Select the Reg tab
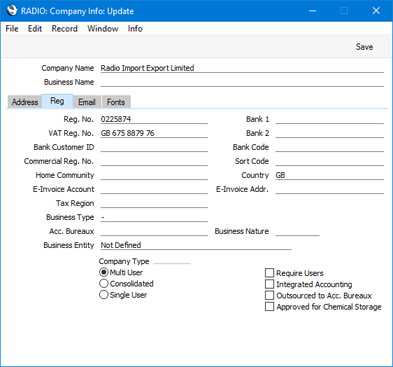Viewport: 393px width, 367px height. 57,101
